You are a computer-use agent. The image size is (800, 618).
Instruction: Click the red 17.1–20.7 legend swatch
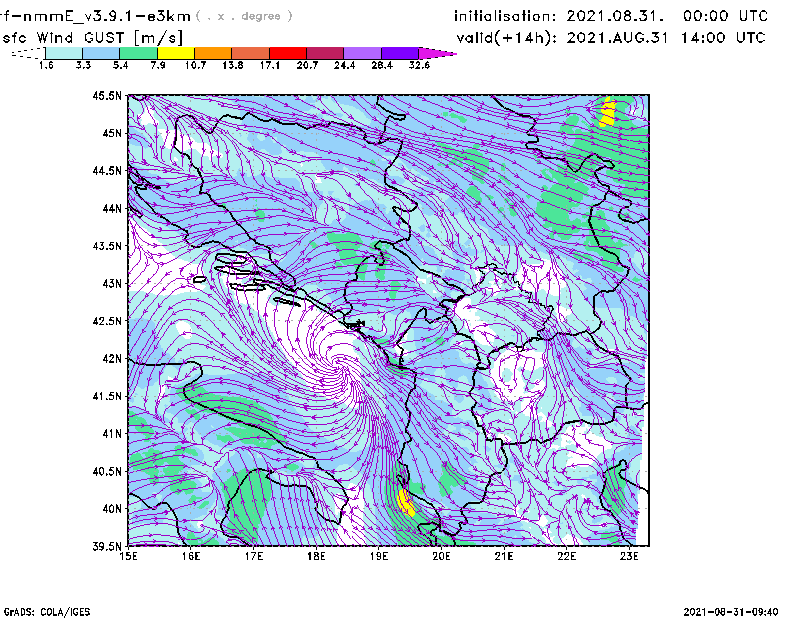point(288,53)
